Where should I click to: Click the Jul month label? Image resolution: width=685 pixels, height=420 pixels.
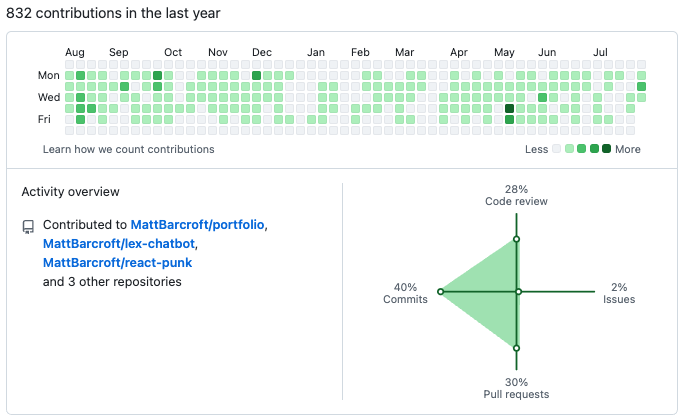[600, 52]
